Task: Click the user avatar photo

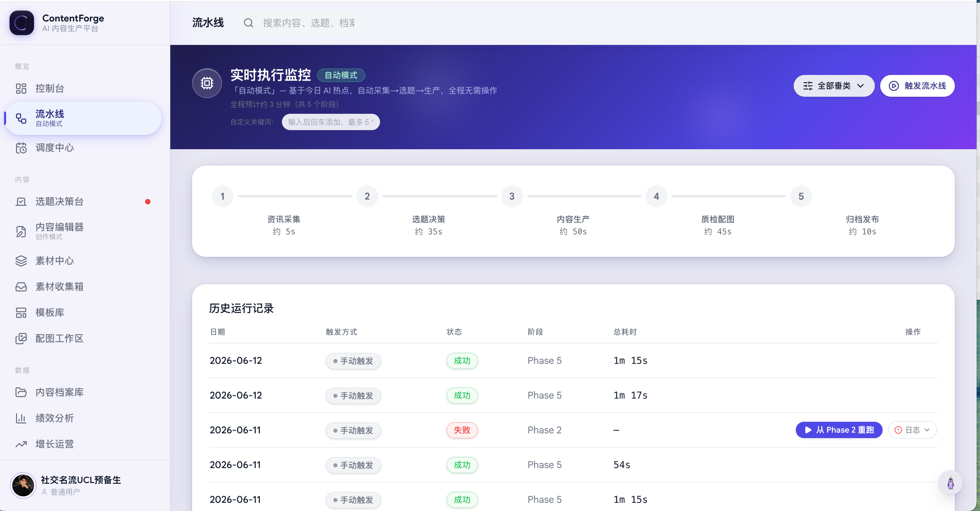Action: coord(23,485)
